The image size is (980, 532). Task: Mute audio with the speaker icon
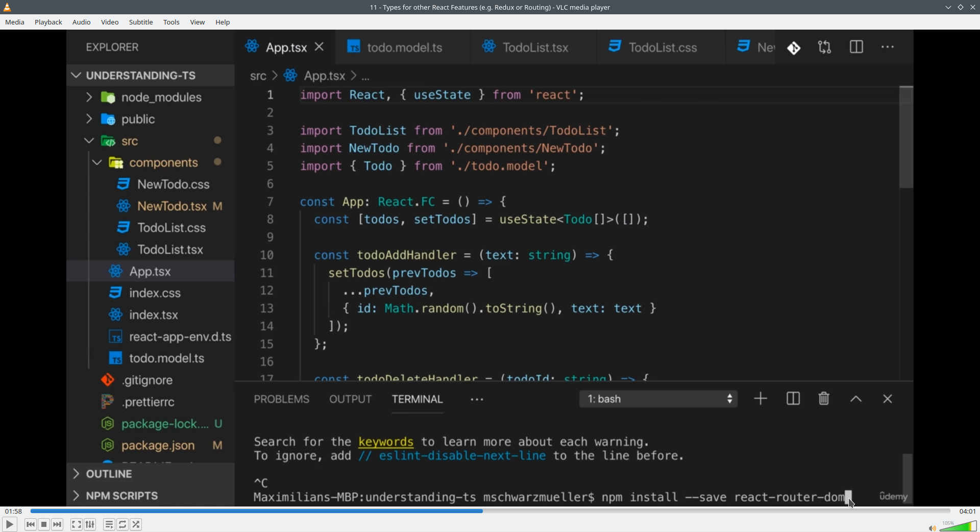932,528
